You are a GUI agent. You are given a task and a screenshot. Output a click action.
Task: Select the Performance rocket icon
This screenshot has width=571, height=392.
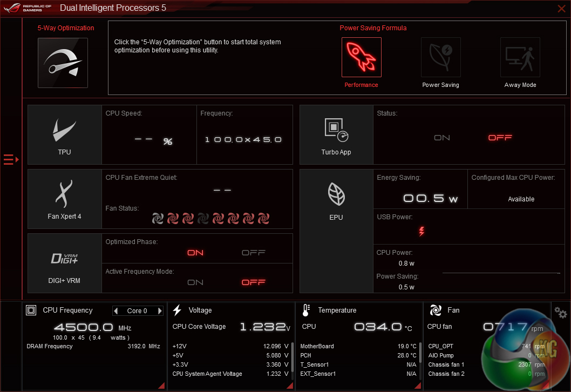(x=361, y=57)
